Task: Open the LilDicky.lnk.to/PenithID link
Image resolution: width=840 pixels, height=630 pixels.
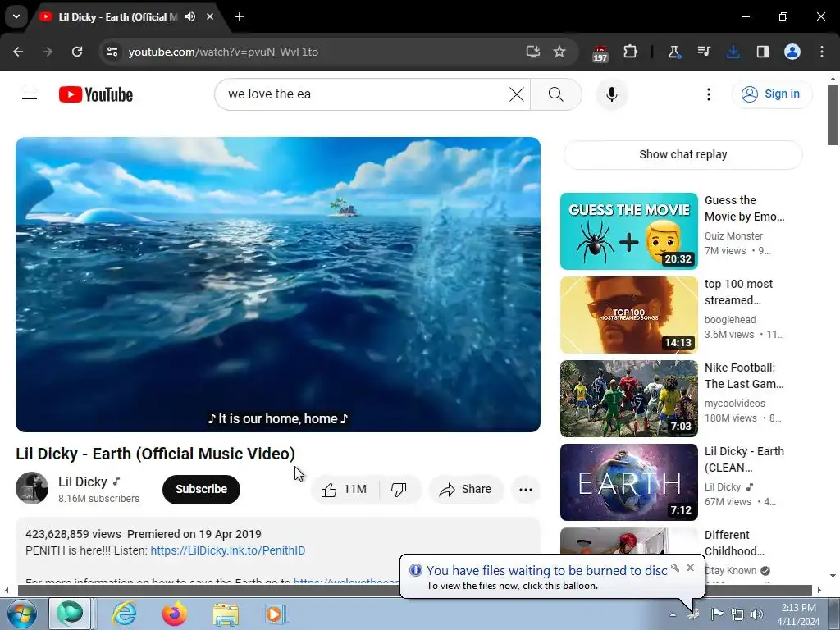Action: click(x=228, y=550)
